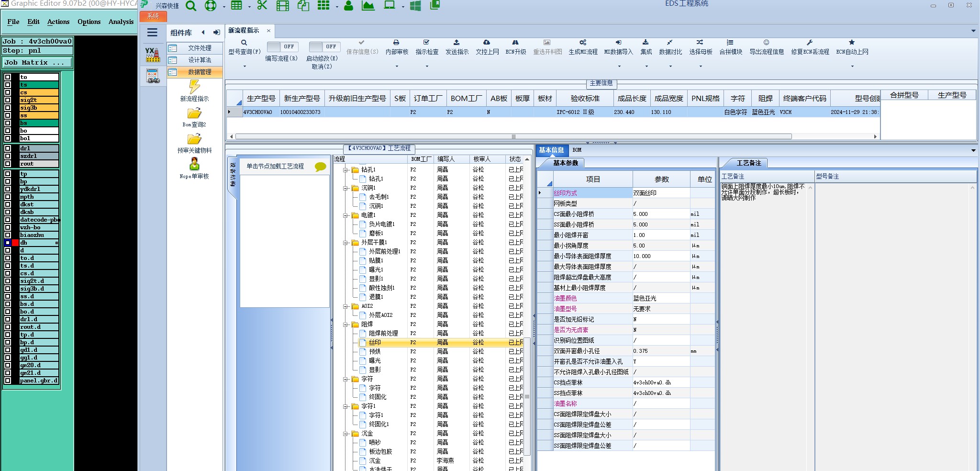The image size is (980, 471).
Task: Toggle checkbox for layer 'rout'
Action: point(8,164)
